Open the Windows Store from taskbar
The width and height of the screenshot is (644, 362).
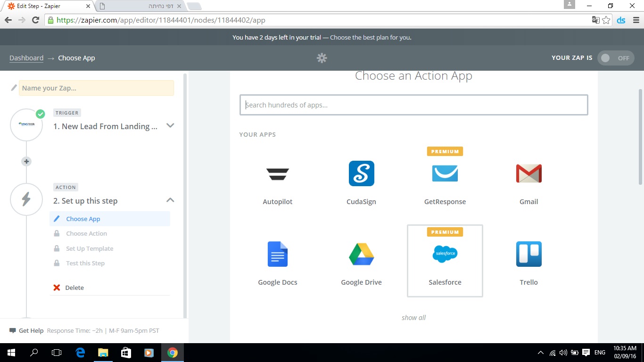point(126,353)
